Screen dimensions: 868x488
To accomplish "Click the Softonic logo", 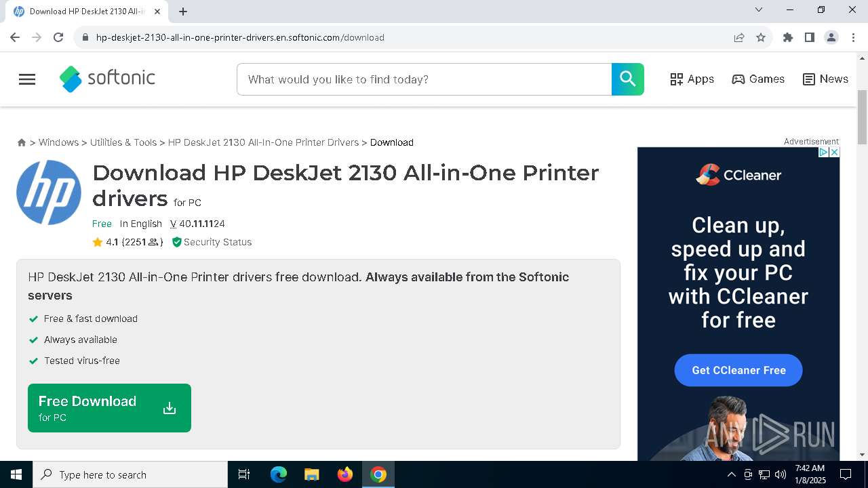I will click(x=107, y=79).
